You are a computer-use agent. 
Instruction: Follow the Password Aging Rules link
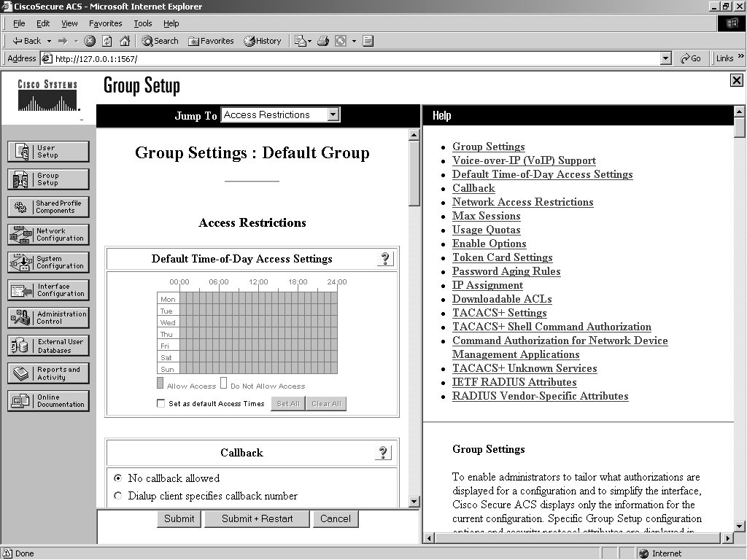[x=506, y=271]
